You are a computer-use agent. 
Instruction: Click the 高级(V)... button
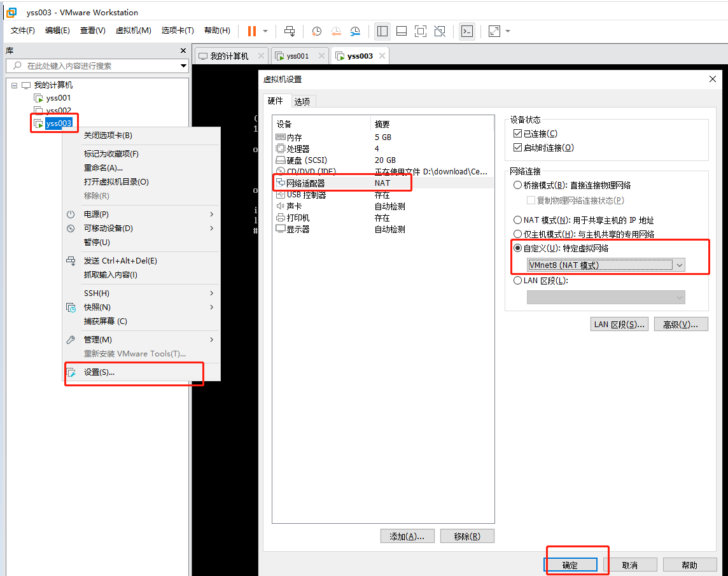pos(681,324)
